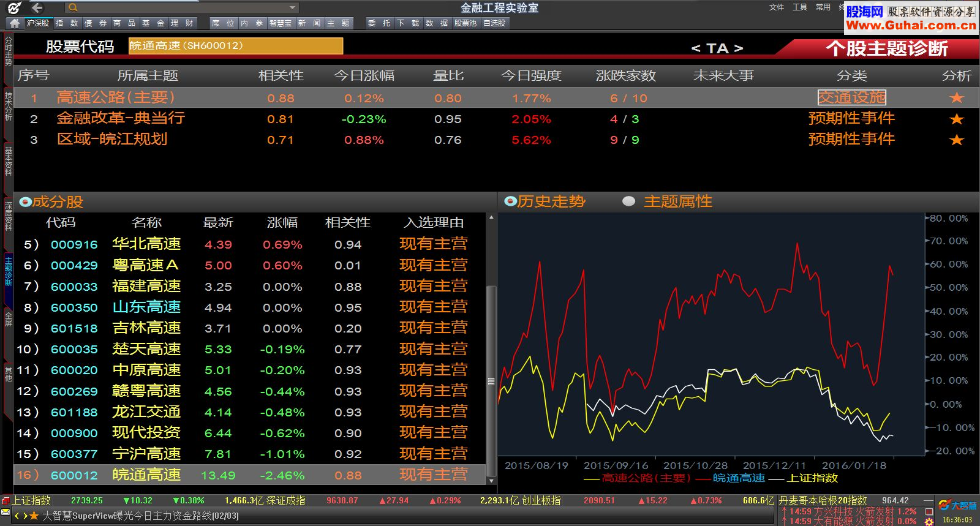The image size is (980, 526).
Task: Open 数据 toolbar button
Action: 436,23
